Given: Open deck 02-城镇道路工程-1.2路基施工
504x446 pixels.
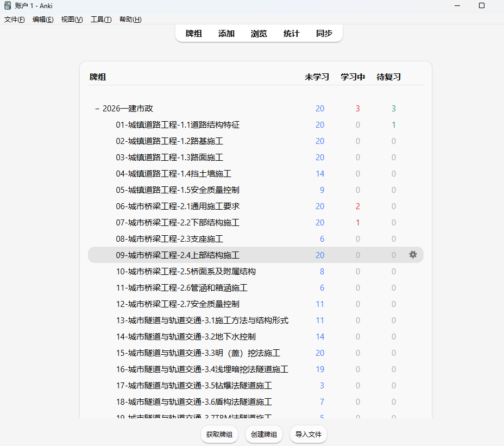Looking at the screenshot, I should pos(169,141).
